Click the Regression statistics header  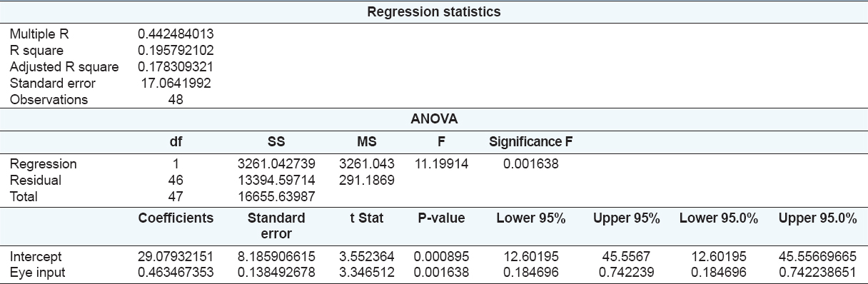pos(434,12)
